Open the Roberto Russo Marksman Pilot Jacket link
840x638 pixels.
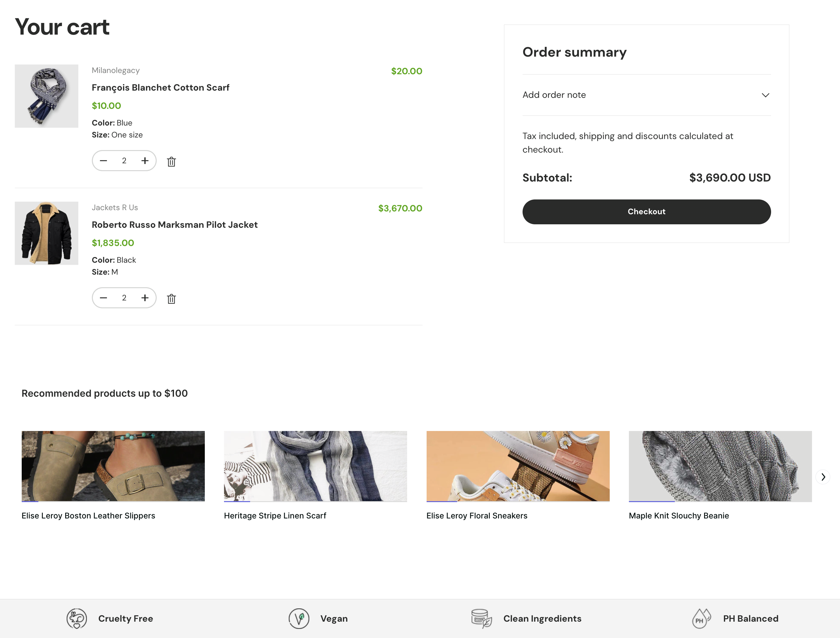175,225
